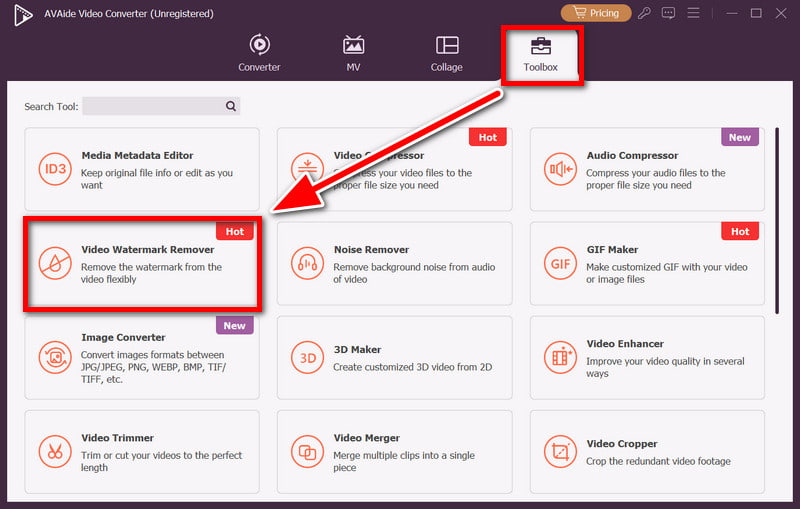Click the Pricing button
Screen dimensions: 800x509
(x=596, y=13)
